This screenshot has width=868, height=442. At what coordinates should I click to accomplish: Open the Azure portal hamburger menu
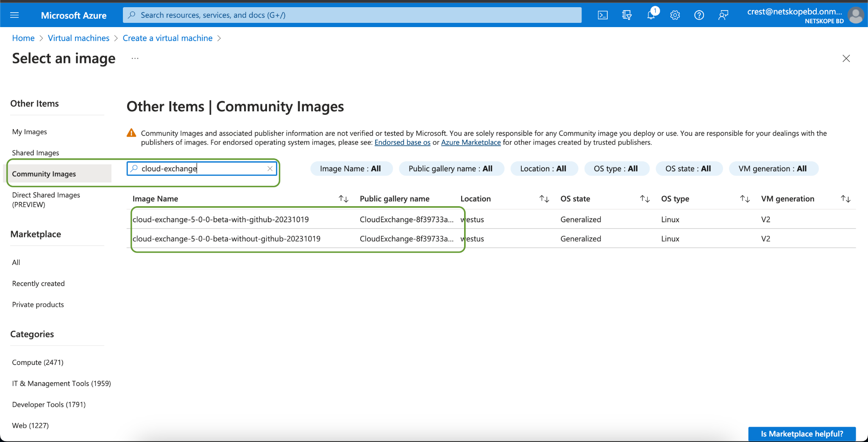(14, 15)
